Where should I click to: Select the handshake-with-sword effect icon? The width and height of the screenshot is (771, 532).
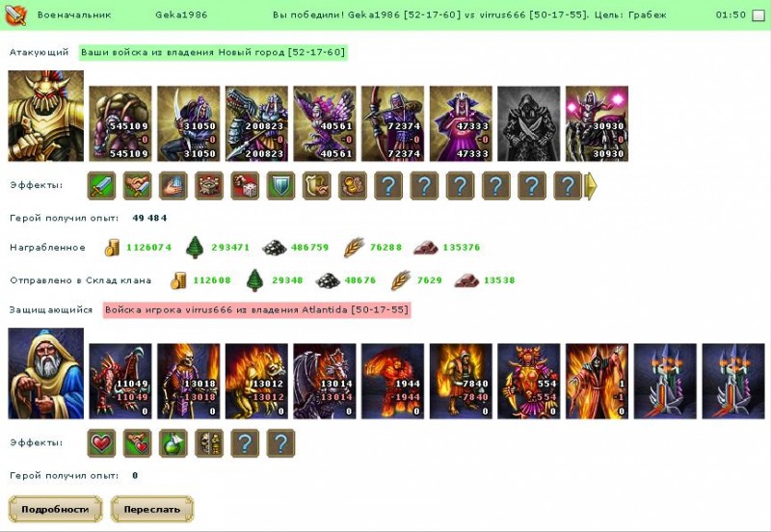pos(137,186)
